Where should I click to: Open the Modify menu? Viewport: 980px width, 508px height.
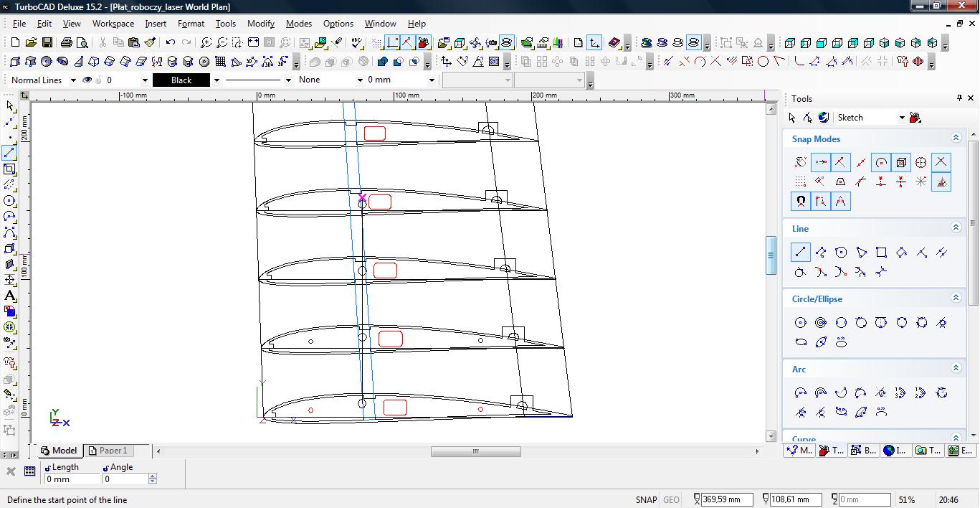coord(260,24)
